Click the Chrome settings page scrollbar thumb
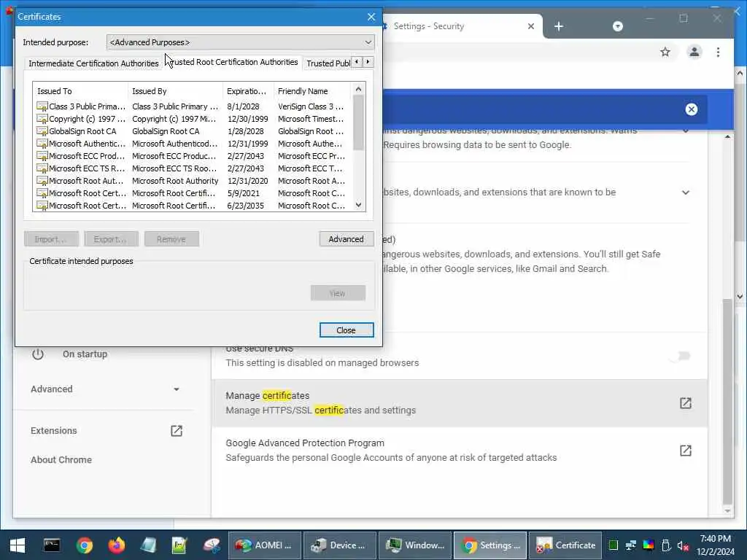Image resolution: width=747 pixels, height=560 pixels. pos(727,401)
